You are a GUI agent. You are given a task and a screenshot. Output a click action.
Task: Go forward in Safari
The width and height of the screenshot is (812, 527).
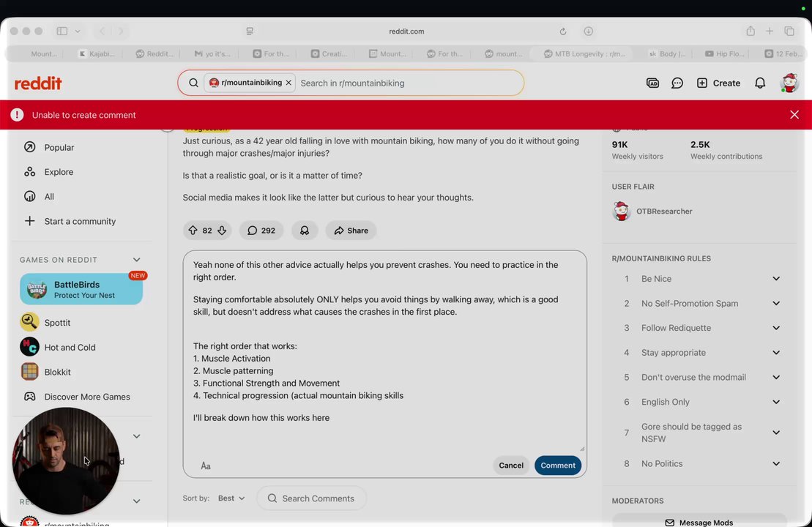pos(121,31)
